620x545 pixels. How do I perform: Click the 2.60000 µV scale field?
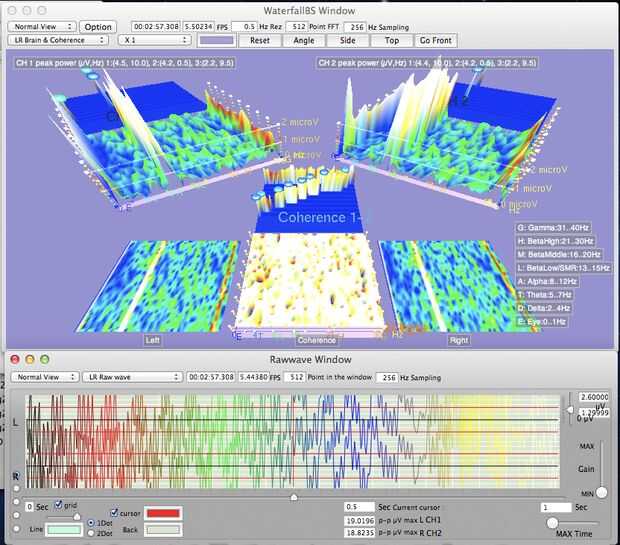tap(594, 397)
